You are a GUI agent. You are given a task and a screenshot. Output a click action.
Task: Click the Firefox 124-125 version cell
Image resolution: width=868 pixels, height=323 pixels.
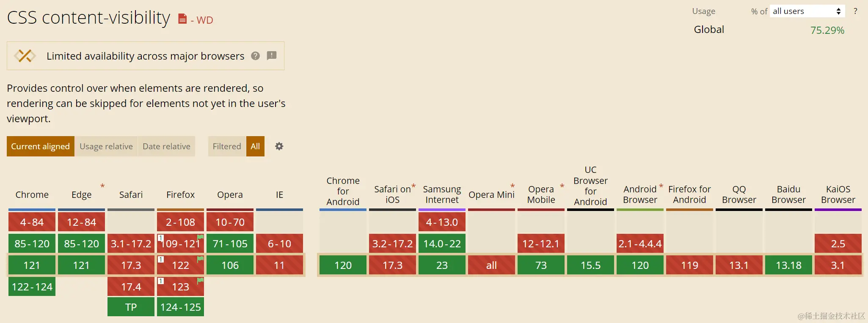[180, 307]
